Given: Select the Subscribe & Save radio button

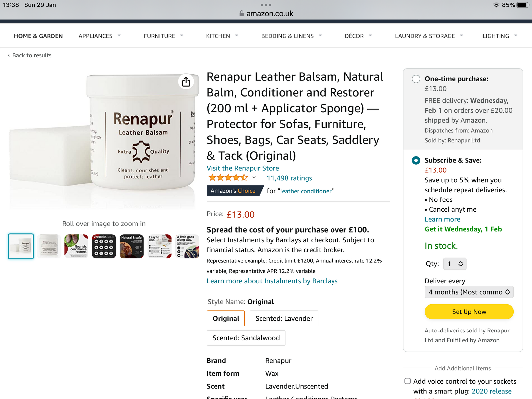Looking at the screenshot, I should pyautogui.click(x=416, y=160).
